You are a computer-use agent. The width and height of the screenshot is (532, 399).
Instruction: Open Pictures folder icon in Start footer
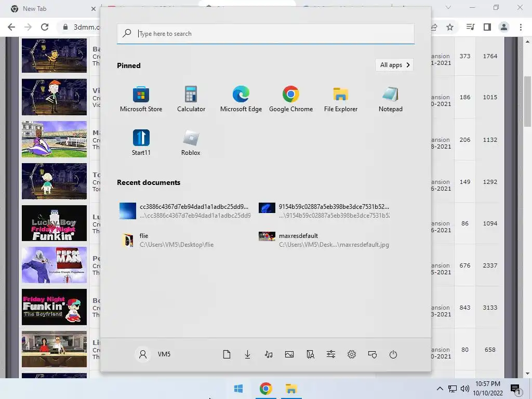tap(289, 354)
